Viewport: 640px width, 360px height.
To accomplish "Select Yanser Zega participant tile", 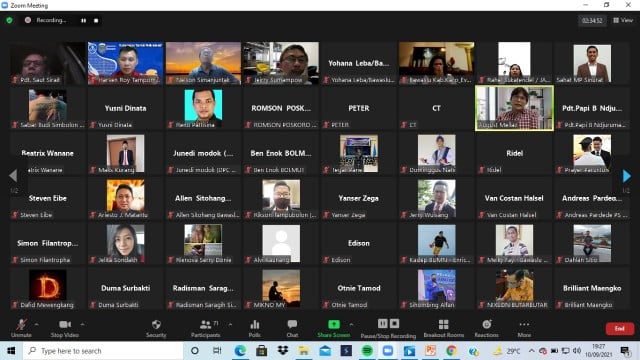I will click(x=359, y=198).
